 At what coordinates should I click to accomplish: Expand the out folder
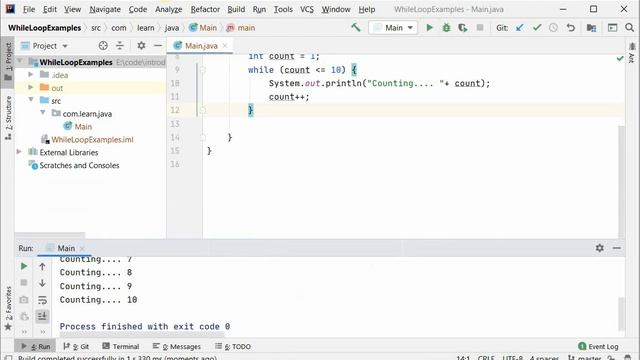[31, 87]
